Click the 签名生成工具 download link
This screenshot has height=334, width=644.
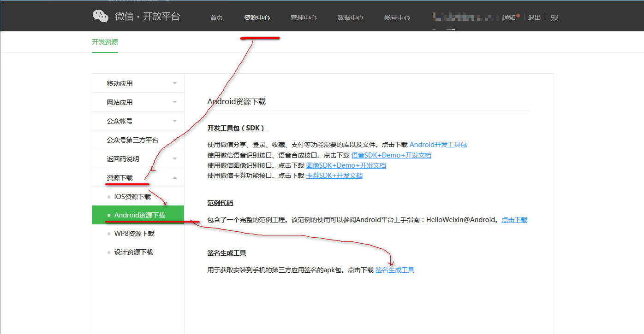point(394,270)
